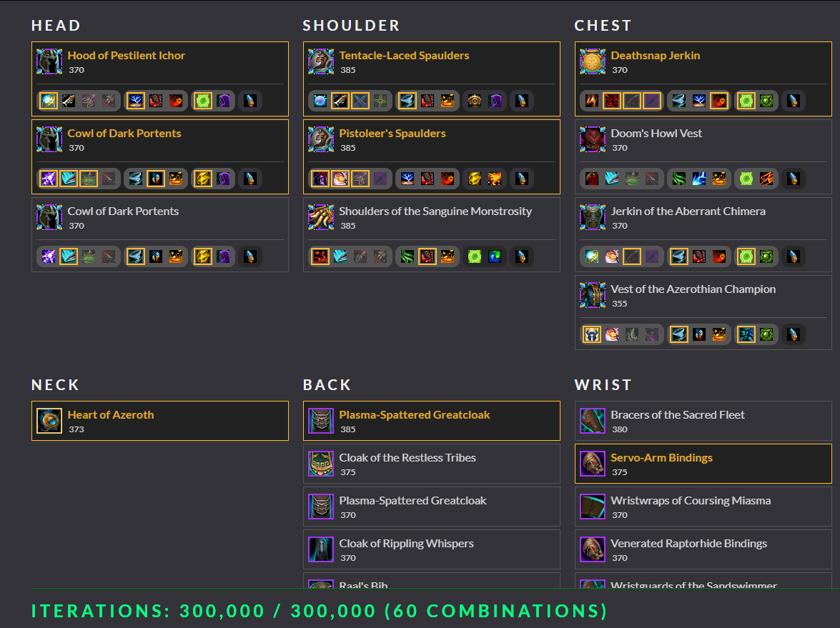Click the Doom's Howl Vest item icon
The height and width of the screenshot is (628, 840).
[x=593, y=139]
